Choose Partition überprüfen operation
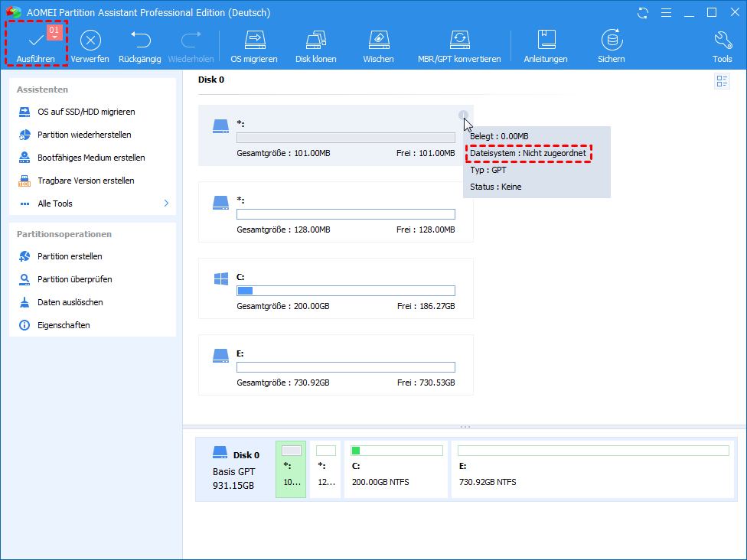This screenshot has height=560, width=747. pyautogui.click(x=75, y=279)
